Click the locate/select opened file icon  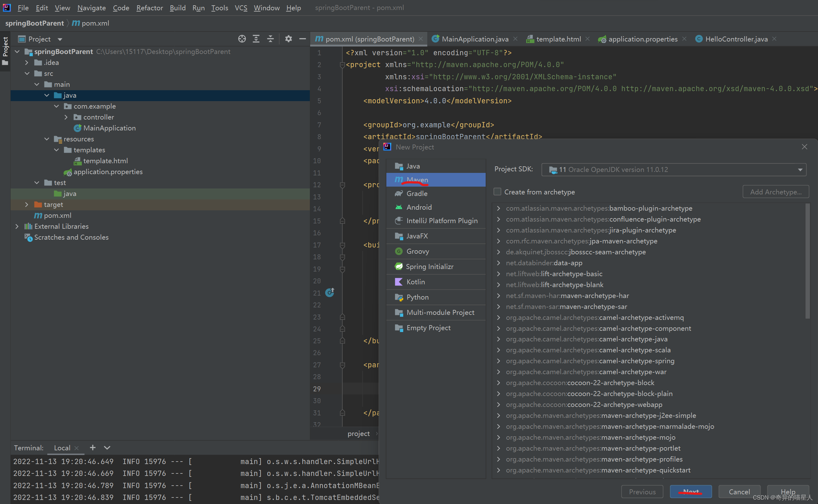pyautogui.click(x=242, y=39)
